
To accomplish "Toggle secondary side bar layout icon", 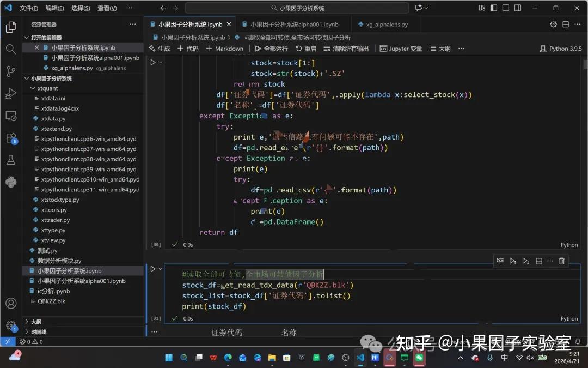I will [518, 8].
